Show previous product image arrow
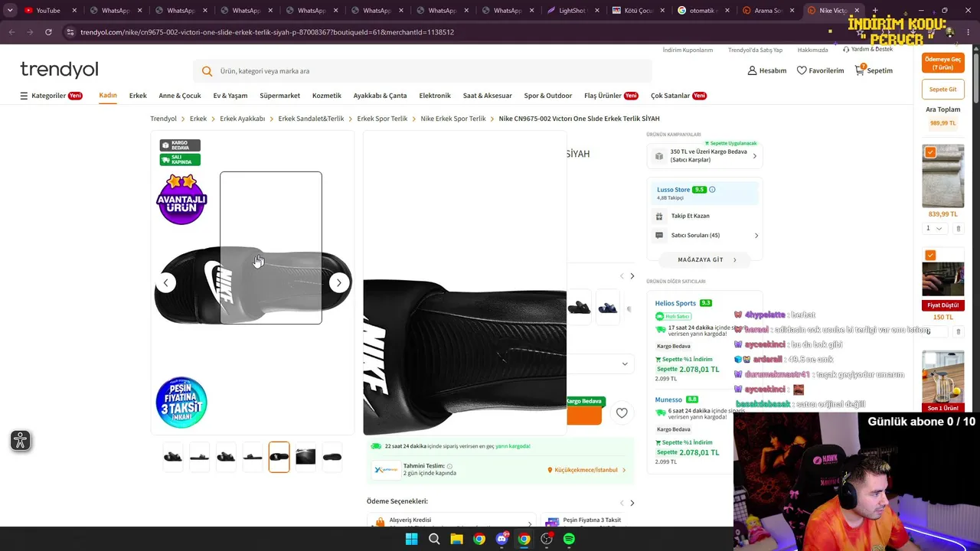The width and height of the screenshot is (980, 551). pos(165,282)
